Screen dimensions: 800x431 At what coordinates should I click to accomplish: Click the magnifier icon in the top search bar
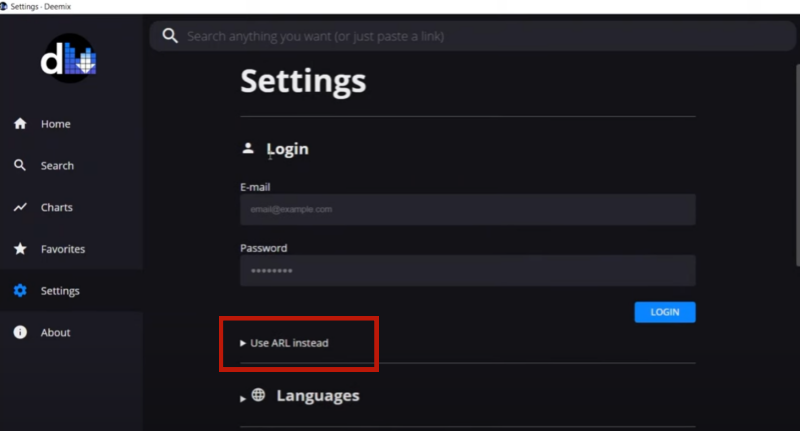click(170, 36)
